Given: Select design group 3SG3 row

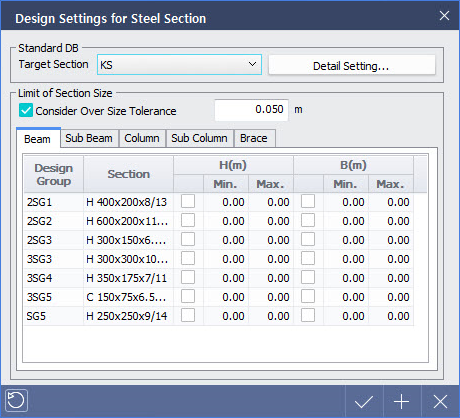Looking at the screenshot, I should (54, 259).
